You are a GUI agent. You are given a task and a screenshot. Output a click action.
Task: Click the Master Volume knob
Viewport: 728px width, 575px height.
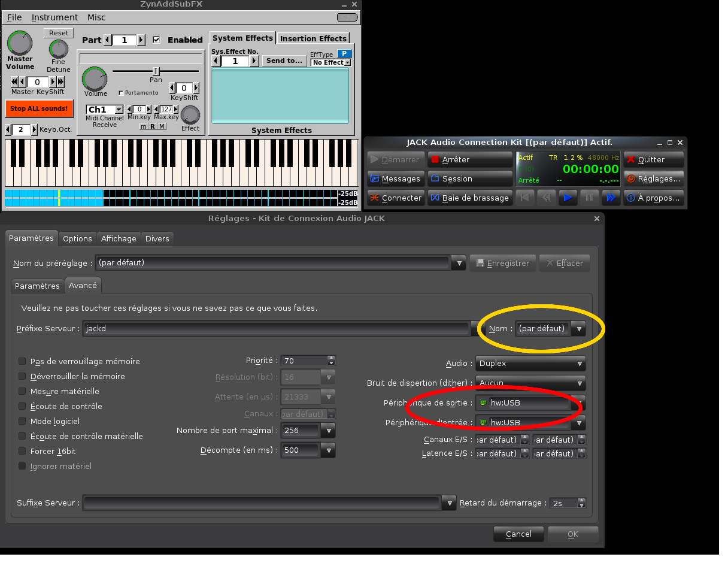tap(20, 43)
